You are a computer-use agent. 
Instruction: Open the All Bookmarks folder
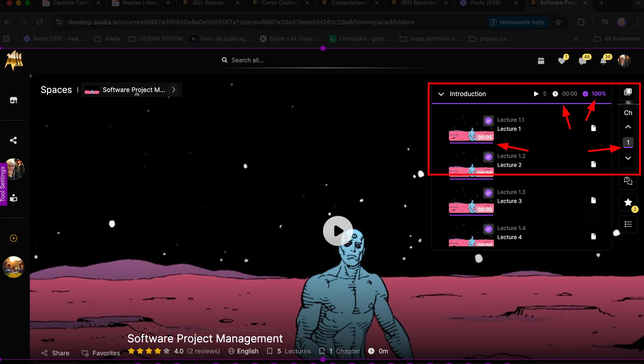coord(617,39)
